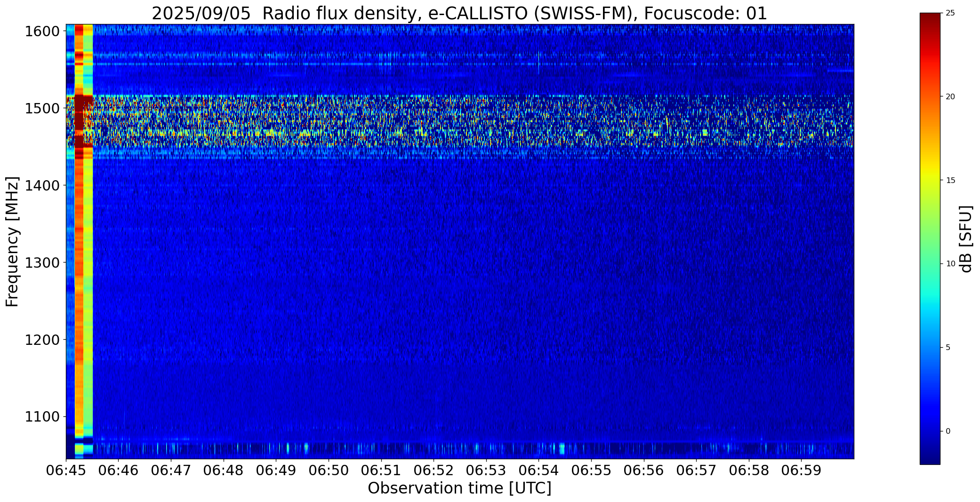Image resolution: width=980 pixels, height=502 pixels.
Task: Click the 06:56 time tick label
Action: point(644,470)
